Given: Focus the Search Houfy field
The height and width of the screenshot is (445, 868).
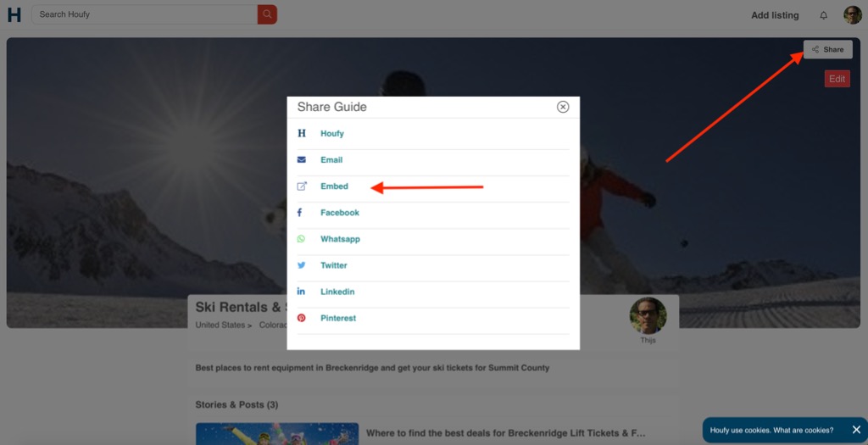Looking at the screenshot, I should [145, 14].
